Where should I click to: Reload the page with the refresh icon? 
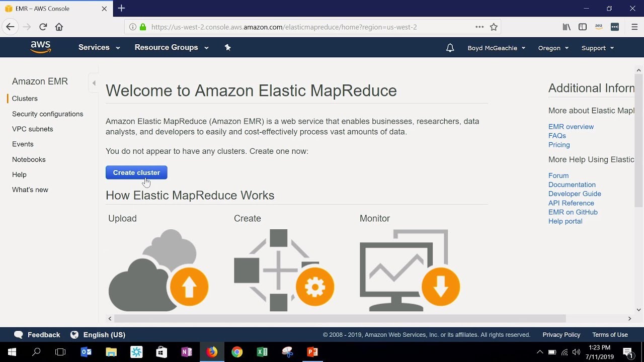(x=43, y=27)
